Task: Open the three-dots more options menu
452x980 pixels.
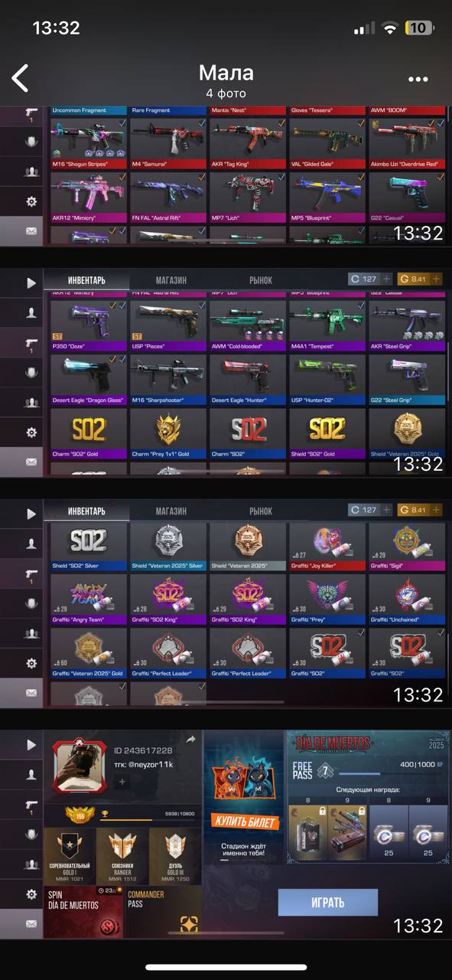Action: (x=418, y=80)
